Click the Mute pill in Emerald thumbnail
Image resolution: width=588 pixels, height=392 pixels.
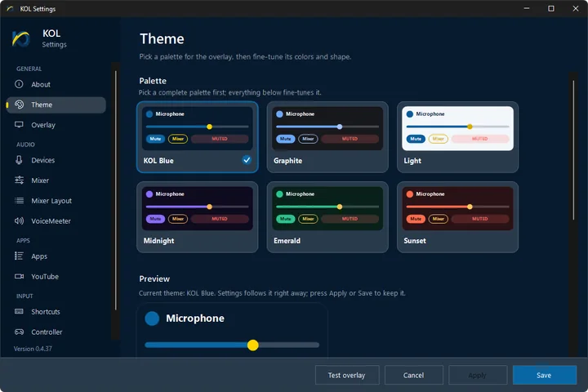(x=285, y=219)
